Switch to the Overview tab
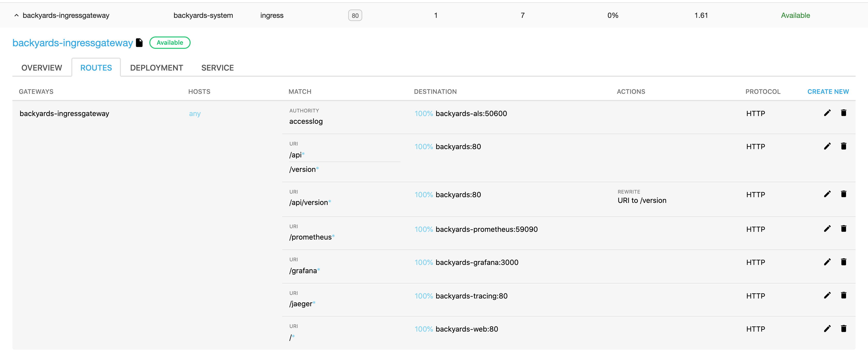The image size is (868, 352). pos(42,68)
